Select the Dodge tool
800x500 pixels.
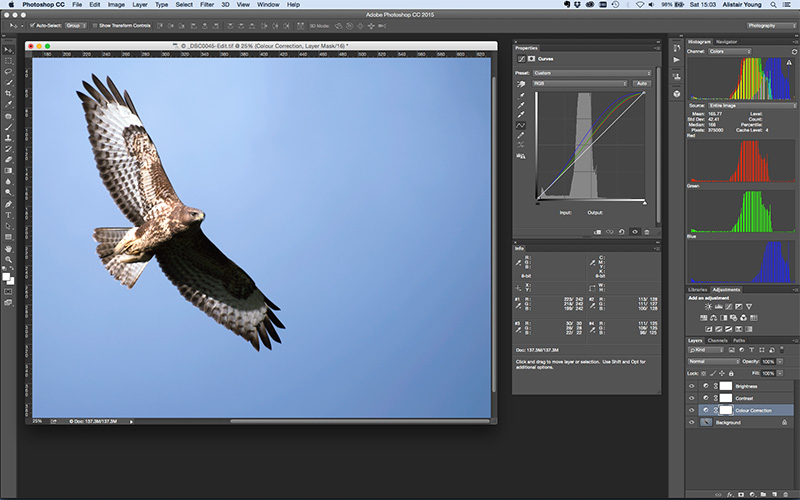(8, 192)
